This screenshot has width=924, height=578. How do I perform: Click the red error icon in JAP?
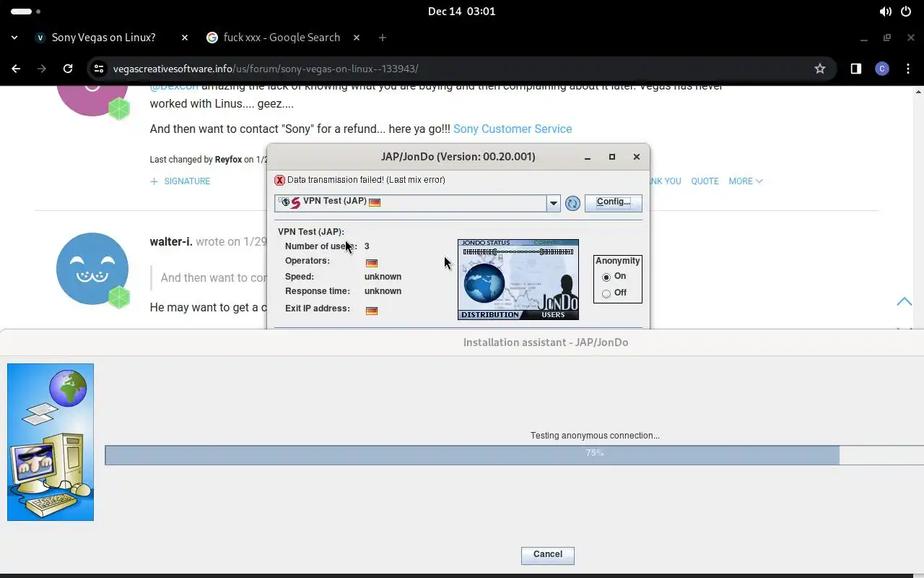click(279, 180)
